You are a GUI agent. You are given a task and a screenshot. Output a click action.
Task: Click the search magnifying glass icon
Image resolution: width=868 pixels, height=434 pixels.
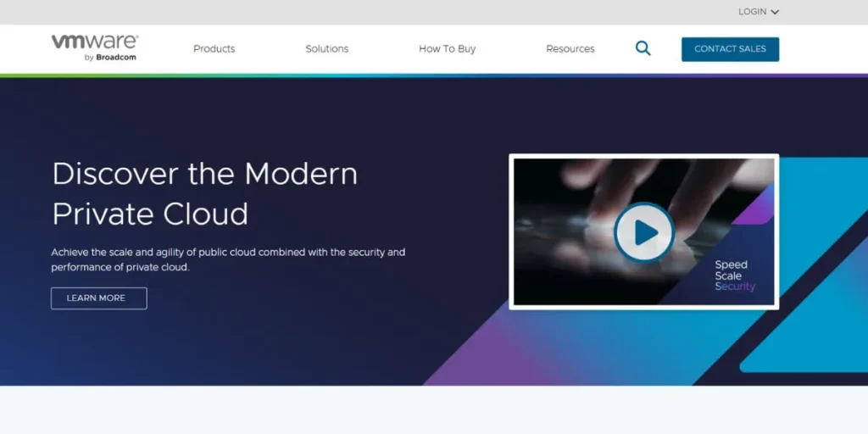point(643,48)
